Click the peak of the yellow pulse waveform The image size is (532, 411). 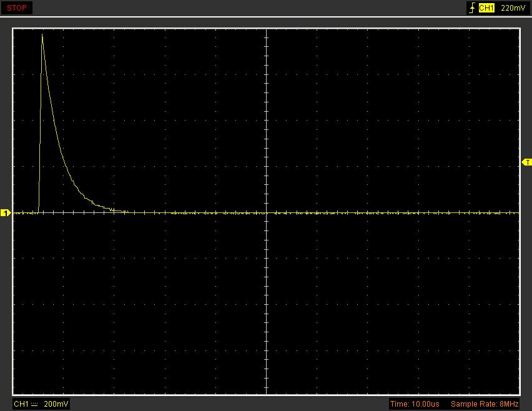tap(42, 34)
